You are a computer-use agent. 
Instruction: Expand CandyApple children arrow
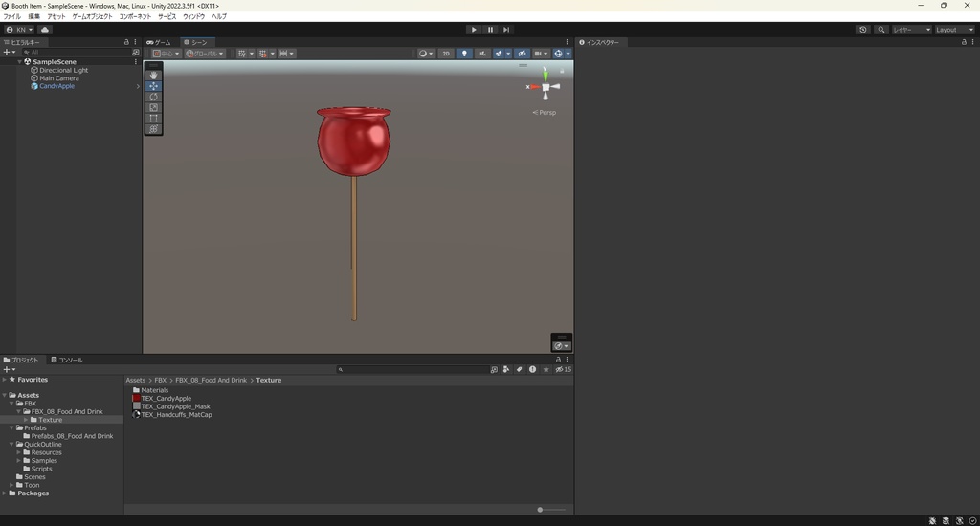point(138,86)
